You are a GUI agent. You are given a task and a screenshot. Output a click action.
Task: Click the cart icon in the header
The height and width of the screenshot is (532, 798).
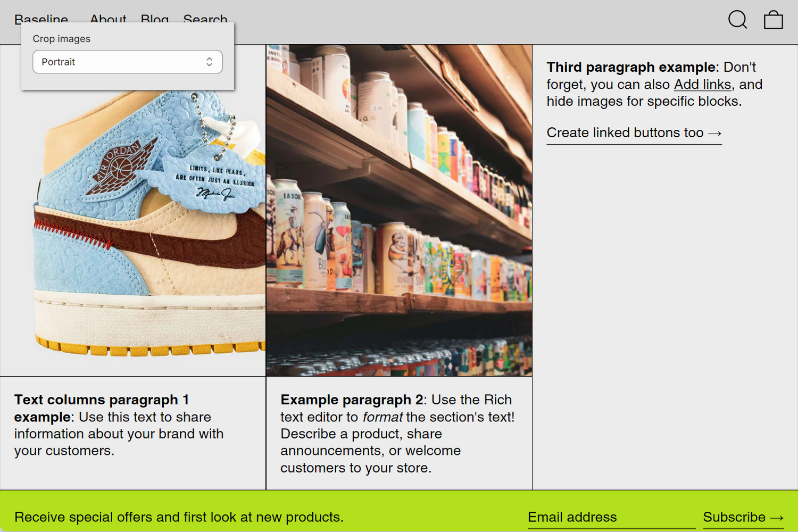click(773, 20)
